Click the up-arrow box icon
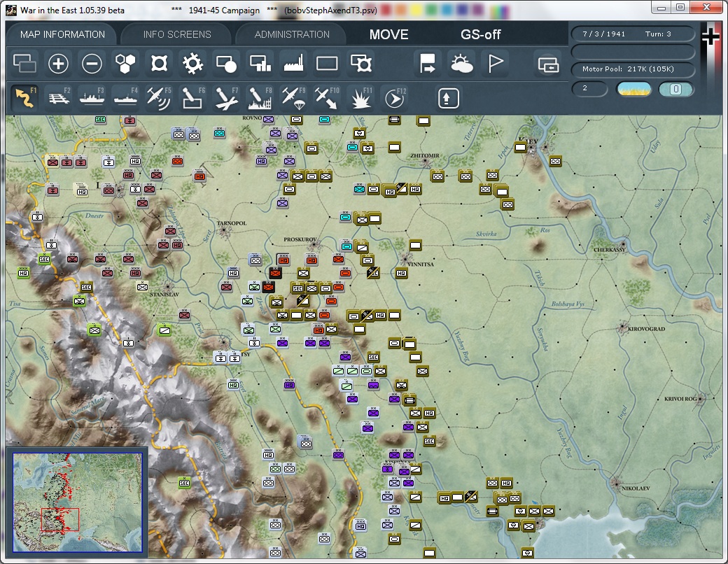728x564 pixels. [448, 98]
